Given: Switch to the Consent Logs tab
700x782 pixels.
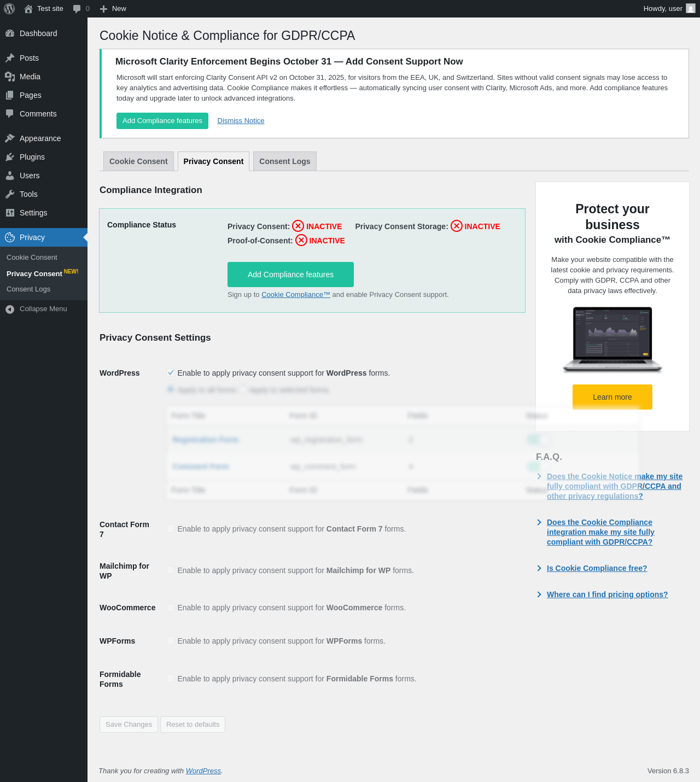Looking at the screenshot, I should 284,161.
